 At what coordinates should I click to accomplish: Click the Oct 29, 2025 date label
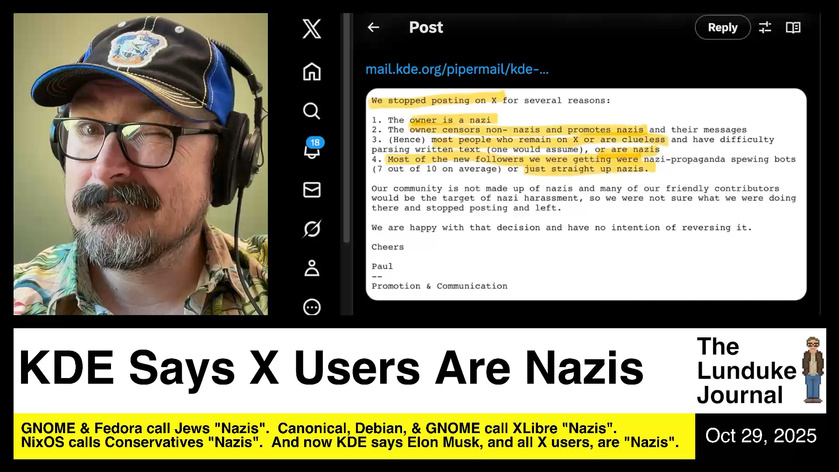click(x=760, y=437)
